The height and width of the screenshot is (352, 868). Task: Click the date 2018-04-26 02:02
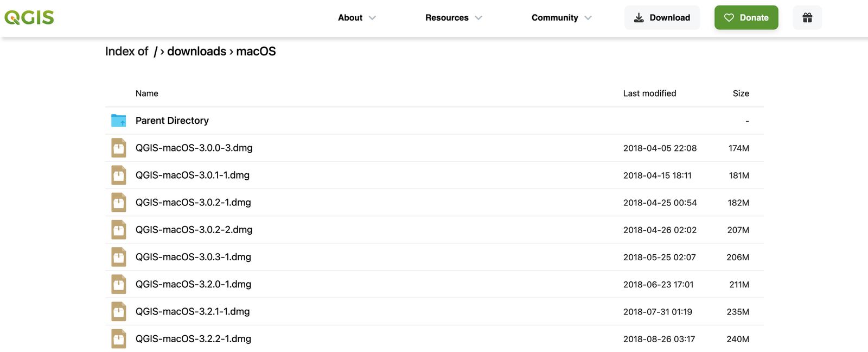660,230
